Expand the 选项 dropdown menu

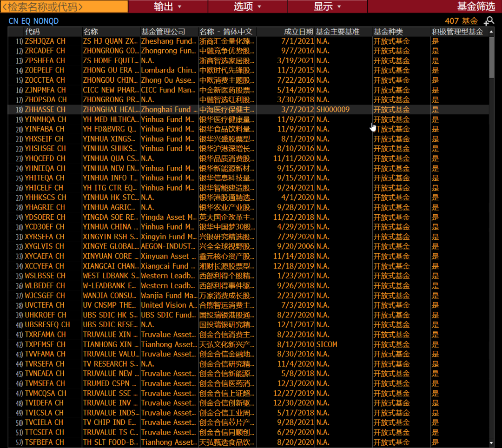(248, 7)
